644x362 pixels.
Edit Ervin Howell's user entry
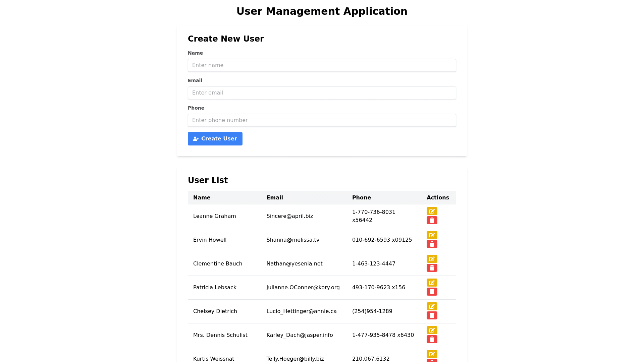432,235
